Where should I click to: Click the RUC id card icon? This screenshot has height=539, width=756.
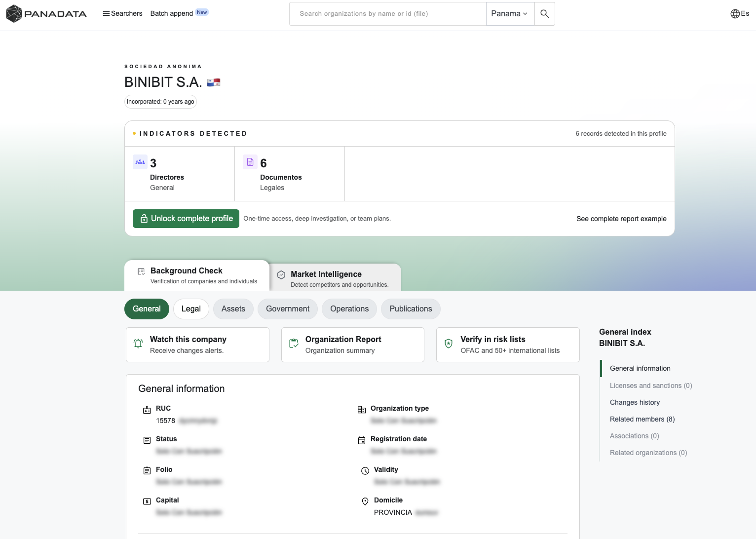point(147,410)
